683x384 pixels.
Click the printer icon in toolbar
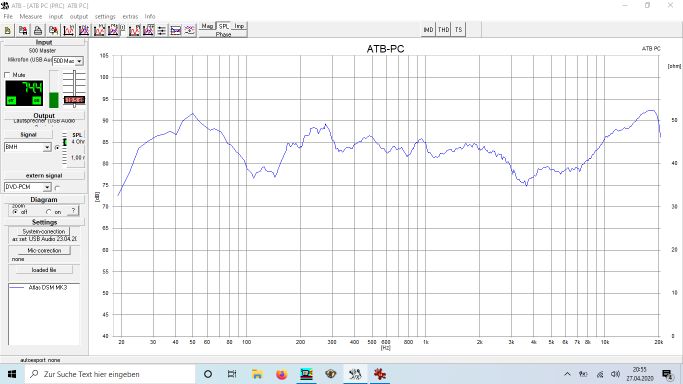tap(38, 30)
